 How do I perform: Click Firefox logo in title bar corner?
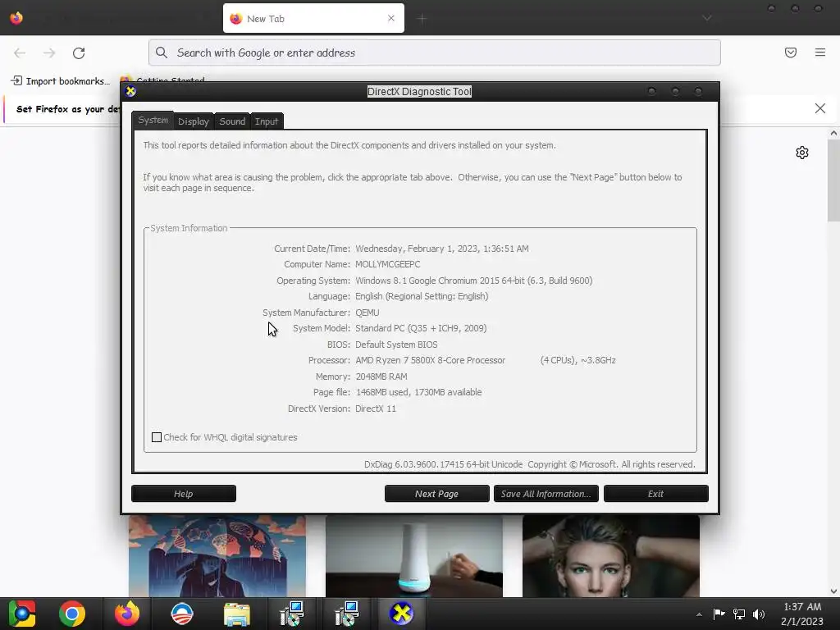pos(16,18)
